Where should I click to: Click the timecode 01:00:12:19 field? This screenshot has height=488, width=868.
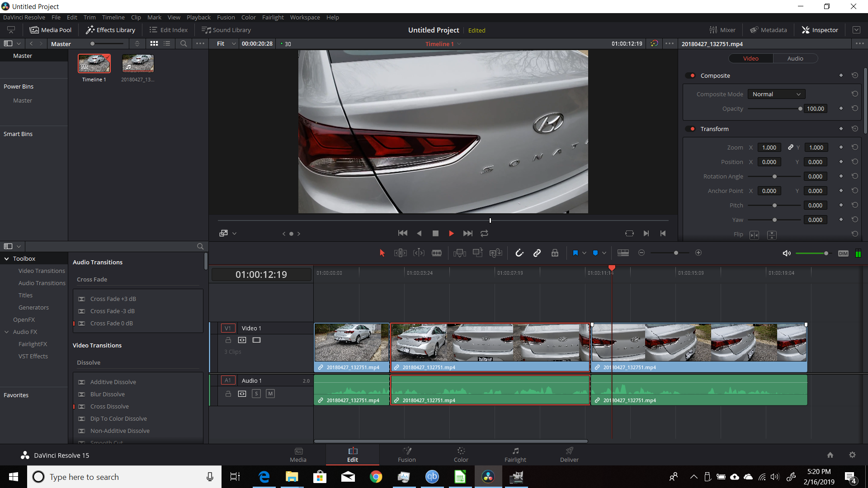[261, 274]
